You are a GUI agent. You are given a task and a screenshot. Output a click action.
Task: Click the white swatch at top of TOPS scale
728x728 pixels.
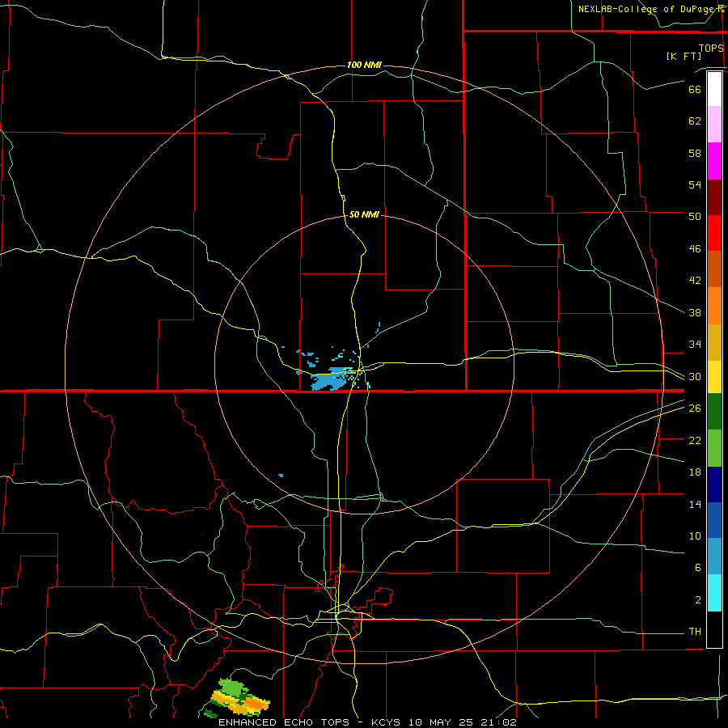[x=714, y=89]
